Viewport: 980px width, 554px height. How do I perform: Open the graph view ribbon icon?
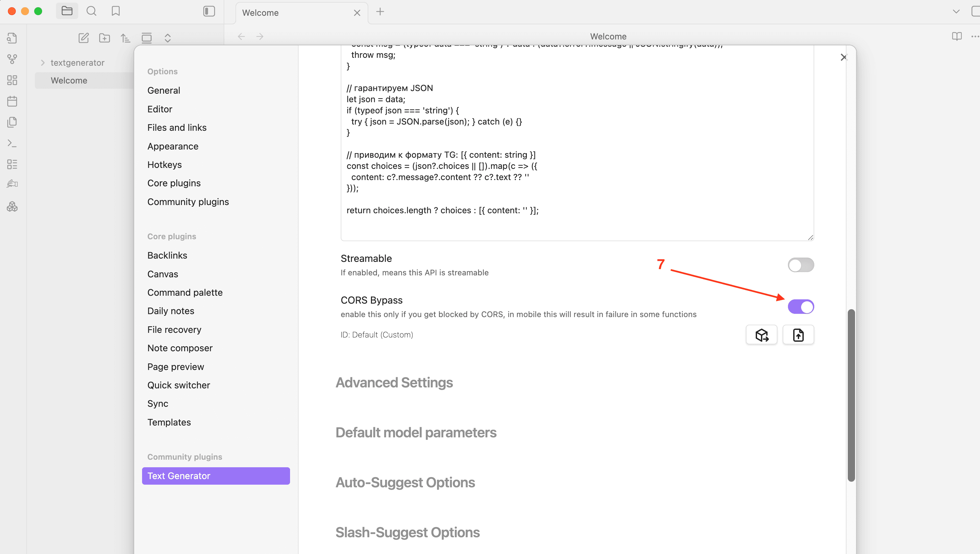(x=12, y=59)
